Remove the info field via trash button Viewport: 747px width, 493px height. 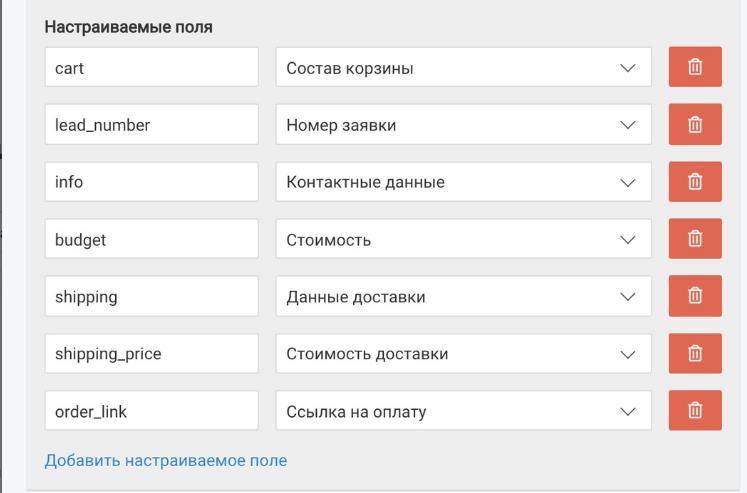(x=695, y=181)
